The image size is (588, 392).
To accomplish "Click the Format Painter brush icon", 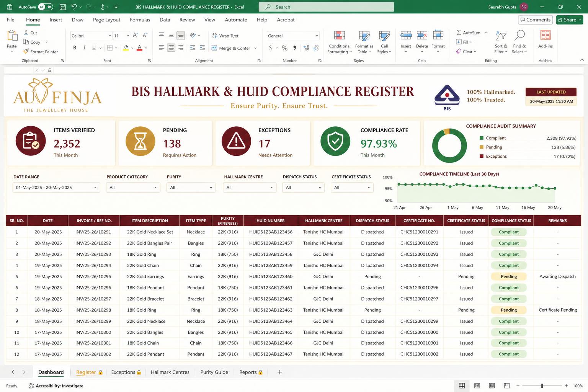I will tap(26, 51).
